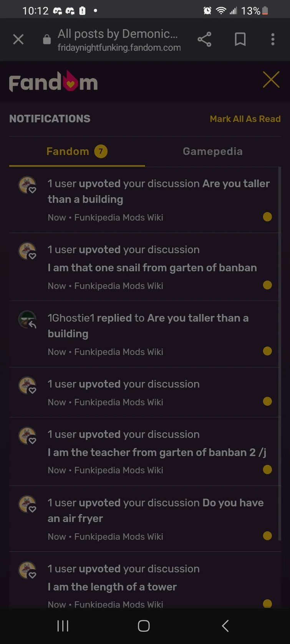Open the browser three-dot menu
The image size is (290, 644).
tap(273, 39)
